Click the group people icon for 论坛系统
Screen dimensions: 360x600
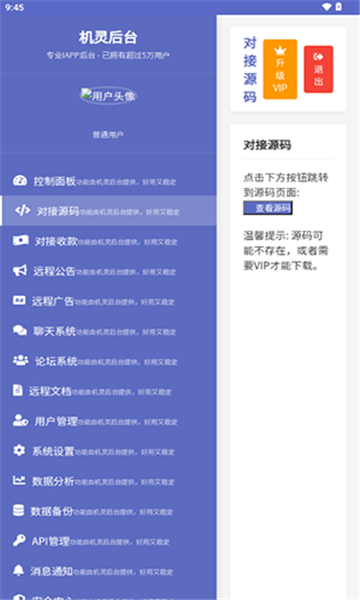20,360
